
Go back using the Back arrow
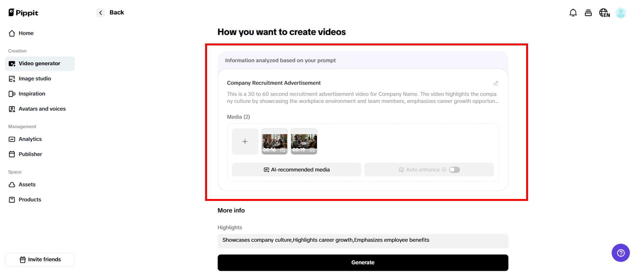pos(100,13)
